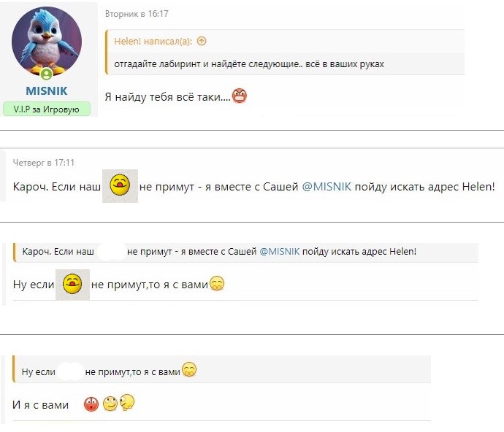The height and width of the screenshot is (432, 504).
Task: Click the V.I.P за Игровую badge
Action: tap(46, 109)
